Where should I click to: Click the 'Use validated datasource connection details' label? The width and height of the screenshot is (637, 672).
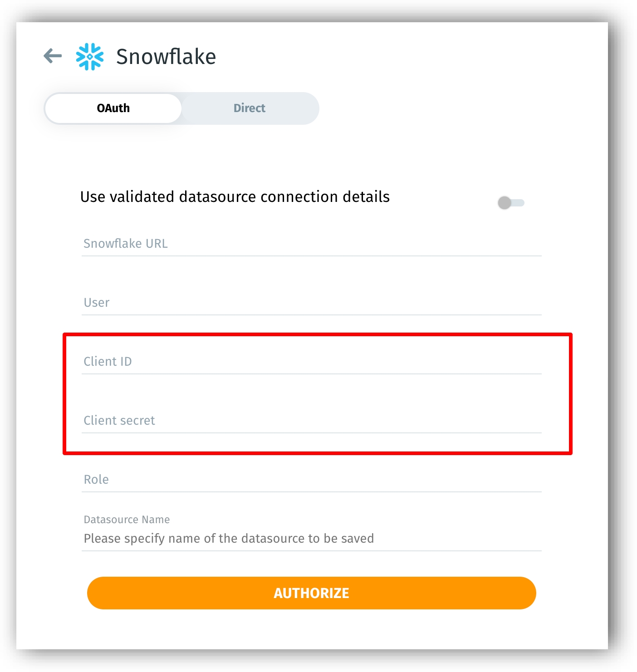235,197
